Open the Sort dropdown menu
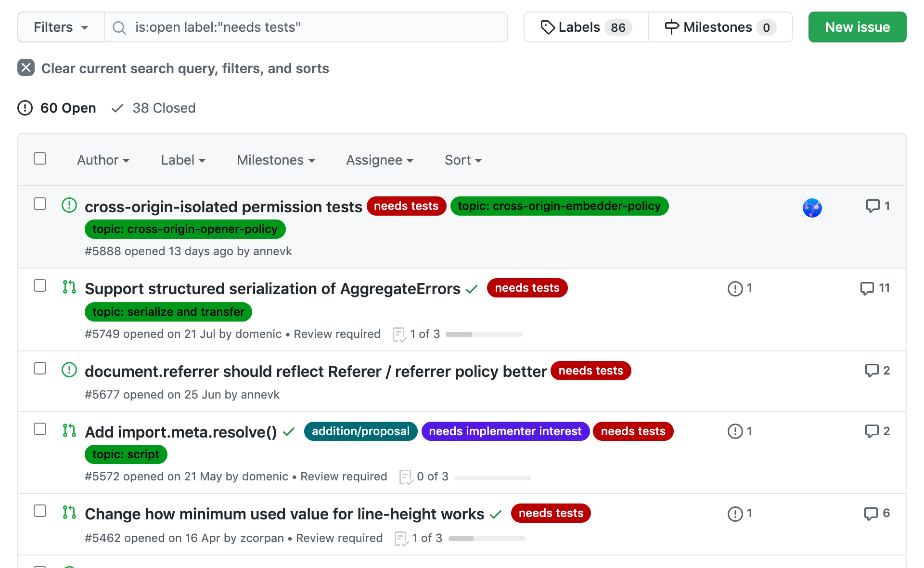This screenshot has width=924, height=568. tap(463, 160)
